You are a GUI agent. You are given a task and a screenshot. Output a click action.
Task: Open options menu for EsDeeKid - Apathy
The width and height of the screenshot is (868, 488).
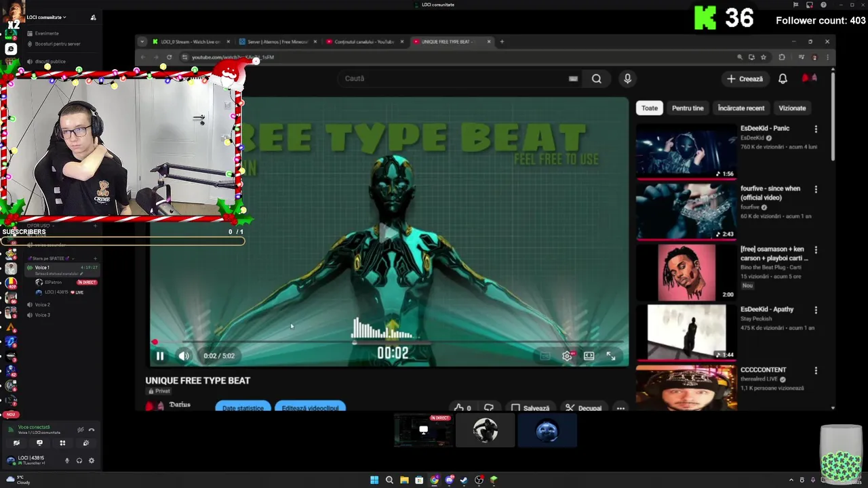pyautogui.click(x=816, y=310)
